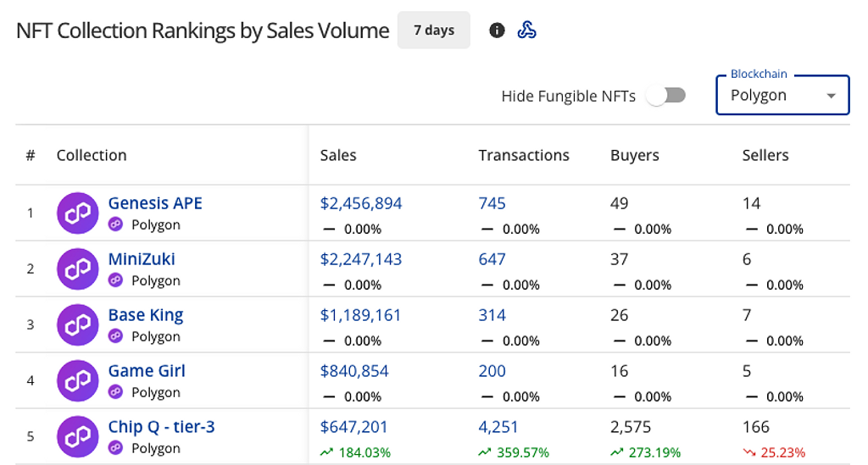
Task: Click small Polygon icon under Genesis APE
Action: (116, 225)
